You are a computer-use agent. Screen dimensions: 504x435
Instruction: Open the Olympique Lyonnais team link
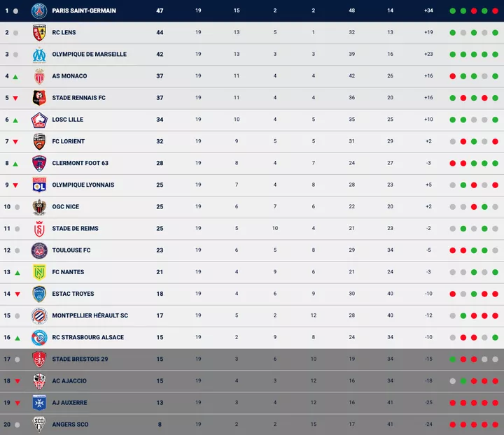[x=83, y=185]
